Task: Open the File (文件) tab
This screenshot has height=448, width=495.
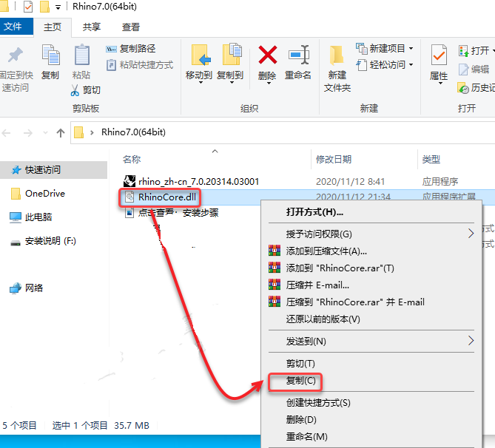Action: [x=15, y=27]
